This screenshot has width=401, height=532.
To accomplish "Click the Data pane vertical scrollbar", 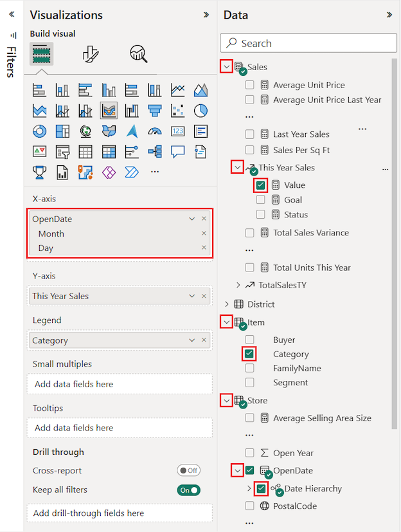I will (394, 244).
